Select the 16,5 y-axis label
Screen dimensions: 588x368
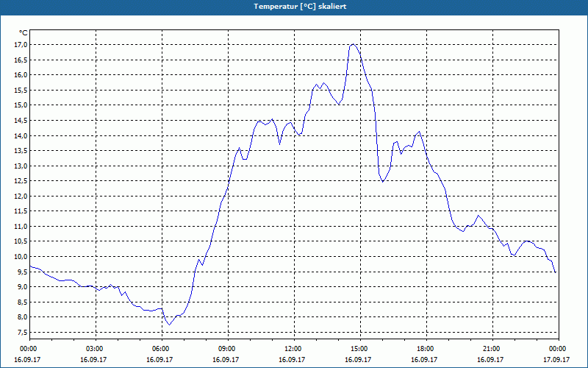tap(21, 60)
